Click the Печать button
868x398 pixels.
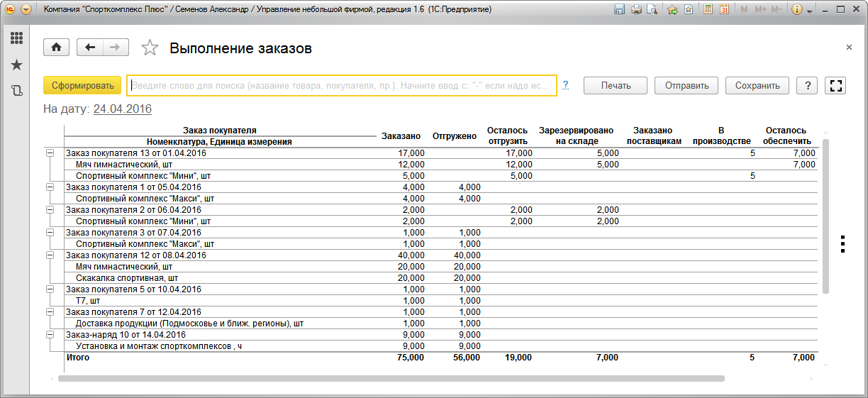(616, 86)
